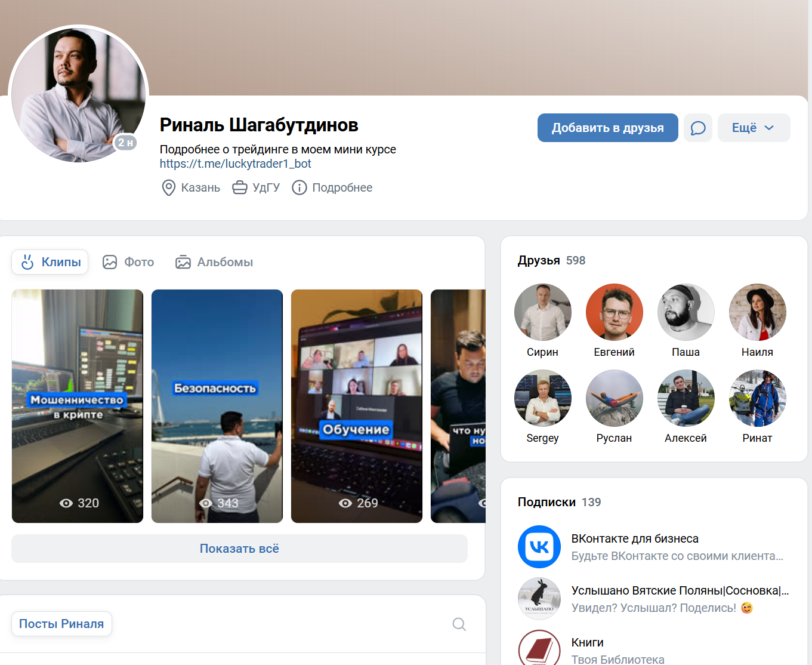This screenshot has height=665, width=812.
Task: Click the УдГУ workplace text
Action: click(x=266, y=187)
